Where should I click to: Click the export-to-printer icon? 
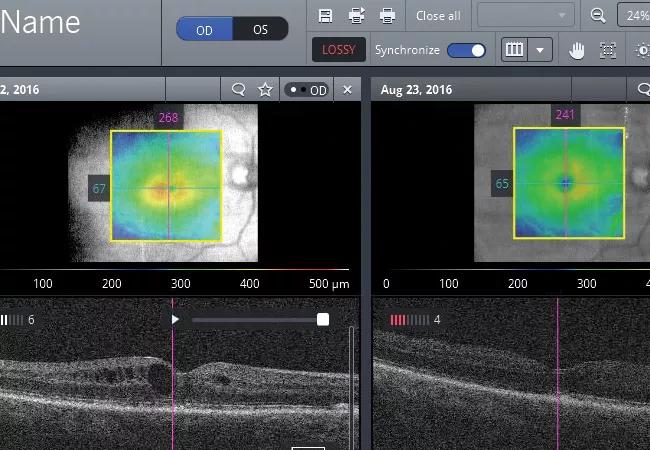(356, 15)
